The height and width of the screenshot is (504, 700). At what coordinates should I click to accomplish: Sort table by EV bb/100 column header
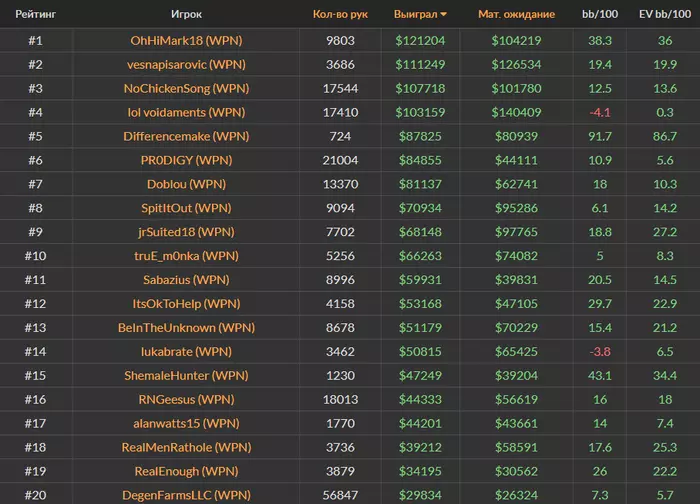pyautogui.click(x=665, y=14)
